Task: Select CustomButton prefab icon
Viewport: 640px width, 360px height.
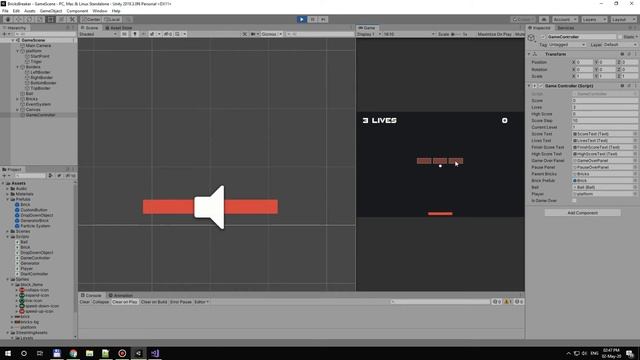Action: point(17,210)
